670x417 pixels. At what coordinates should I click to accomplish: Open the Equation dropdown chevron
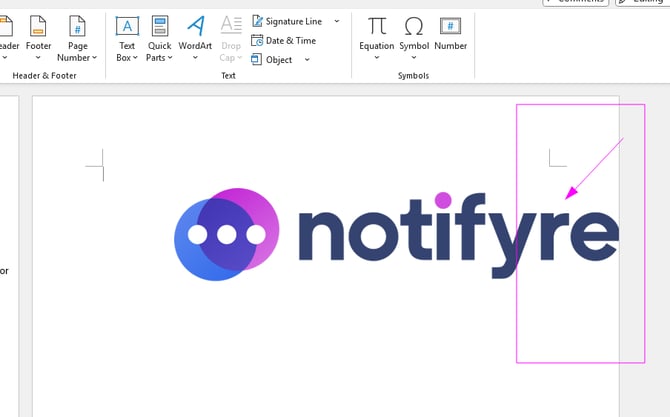tap(377, 58)
